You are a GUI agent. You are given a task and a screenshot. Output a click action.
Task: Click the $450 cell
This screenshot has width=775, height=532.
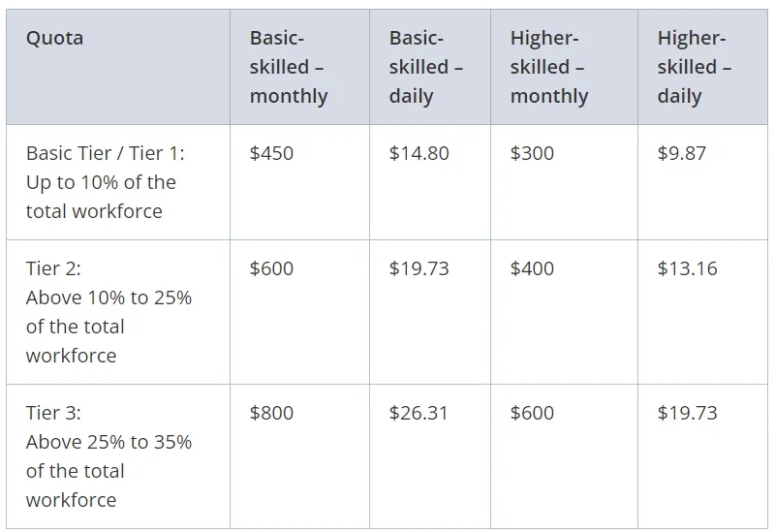tap(299, 182)
